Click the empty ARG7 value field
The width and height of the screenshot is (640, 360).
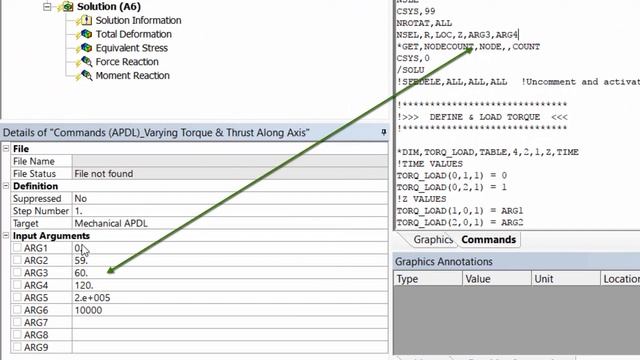pos(230,322)
